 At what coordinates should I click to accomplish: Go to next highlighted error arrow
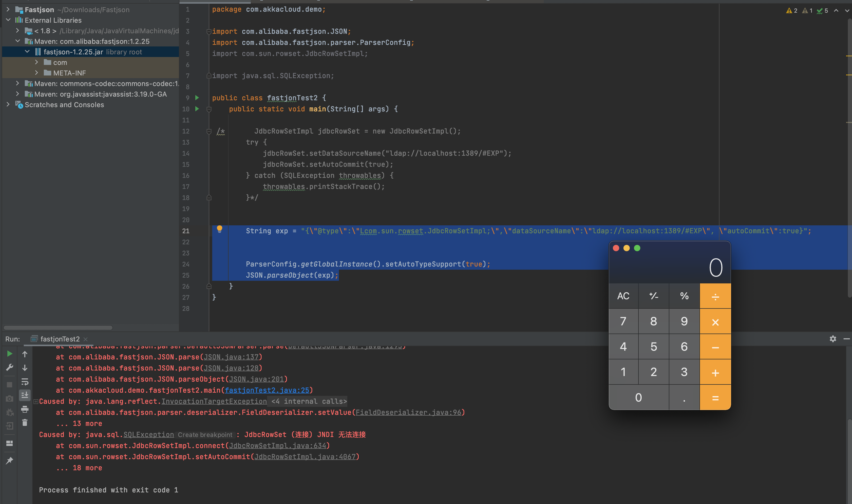847,11
